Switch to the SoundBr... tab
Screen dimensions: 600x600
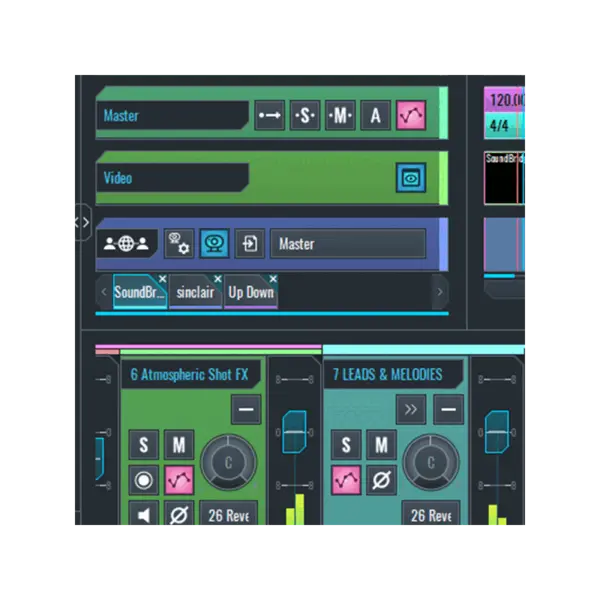(x=139, y=292)
